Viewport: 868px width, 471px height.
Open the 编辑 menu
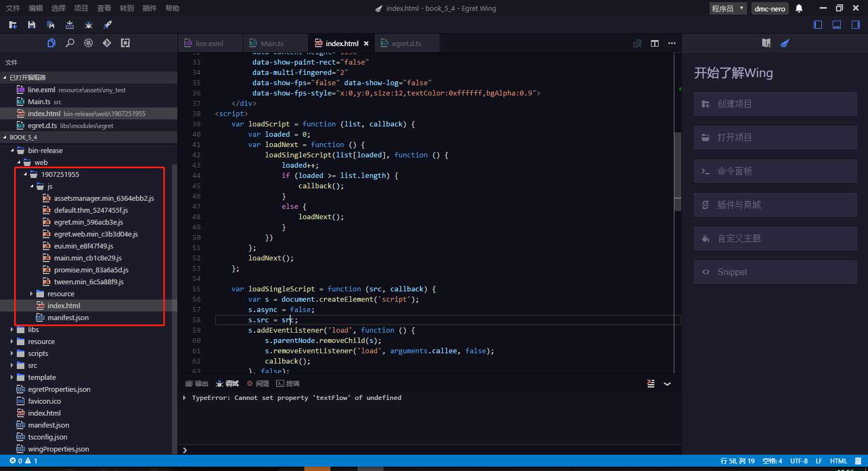point(35,8)
